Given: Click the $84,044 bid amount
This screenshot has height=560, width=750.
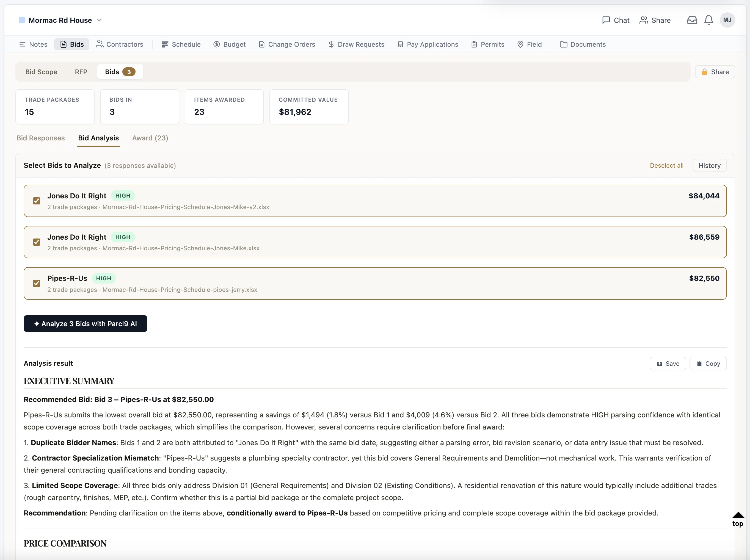Looking at the screenshot, I should point(704,196).
